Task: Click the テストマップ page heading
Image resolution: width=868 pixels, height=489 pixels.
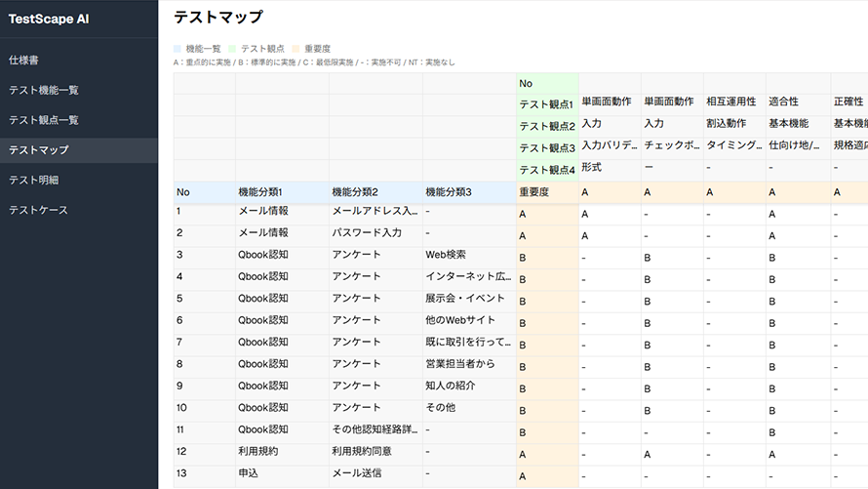Action: (x=218, y=18)
